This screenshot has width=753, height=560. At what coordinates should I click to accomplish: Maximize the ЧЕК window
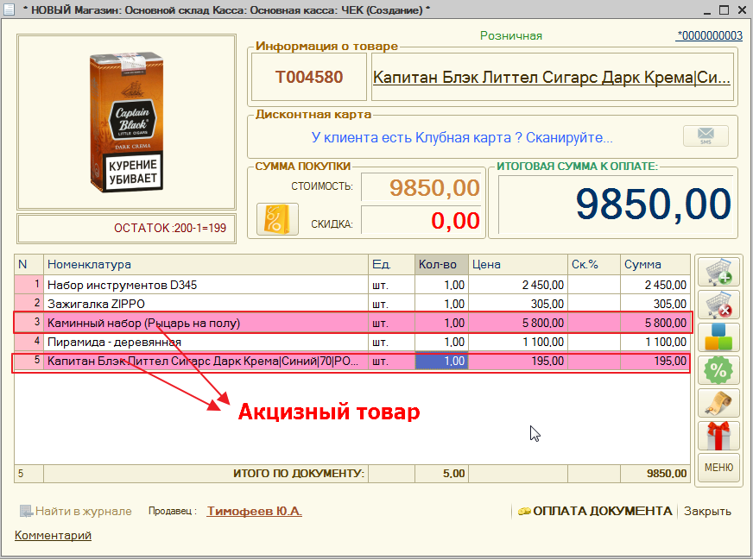click(x=725, y=9)
